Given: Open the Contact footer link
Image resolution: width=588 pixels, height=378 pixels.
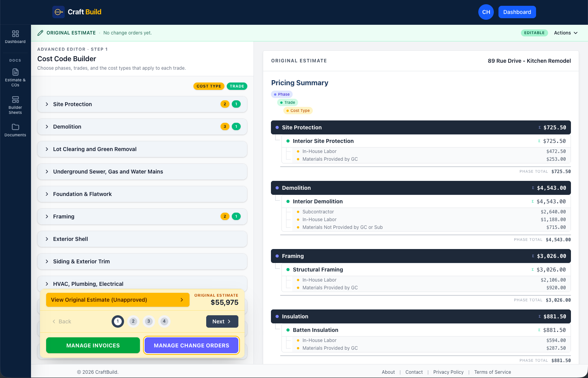Looking at the screenshot, I should pos(414,372).
